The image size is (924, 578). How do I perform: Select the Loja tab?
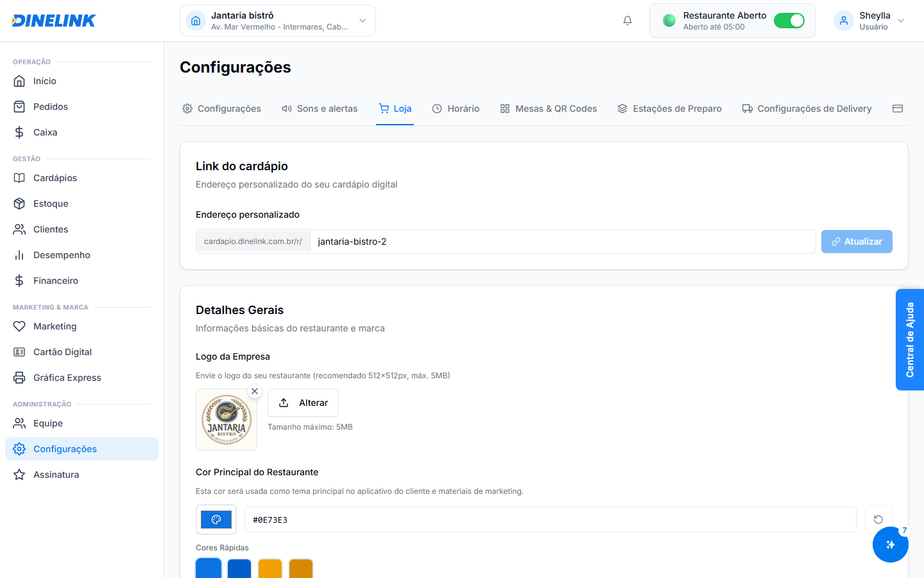pyautogui.click(x=395, y=109)
